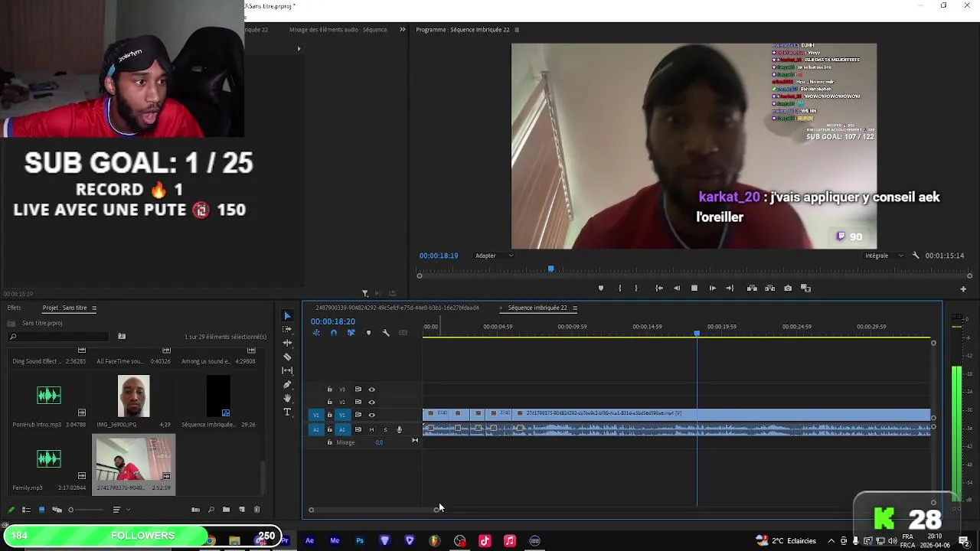Image resolution: width=980 pixels, height=551 pixels.
Task: Step forward one frame
Action: coord(713,289)
